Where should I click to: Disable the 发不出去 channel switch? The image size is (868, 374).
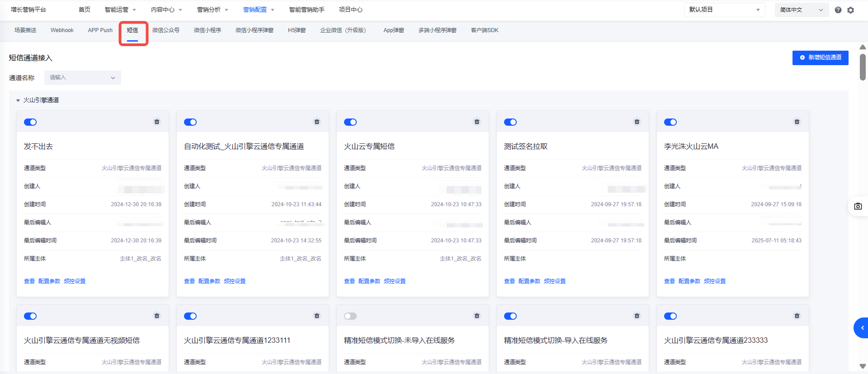(x=30, y=122)
